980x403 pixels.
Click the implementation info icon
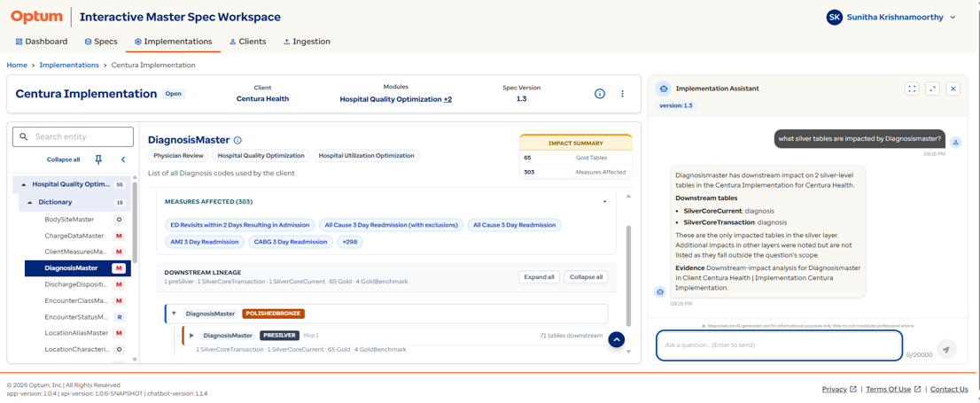[599, 94]
